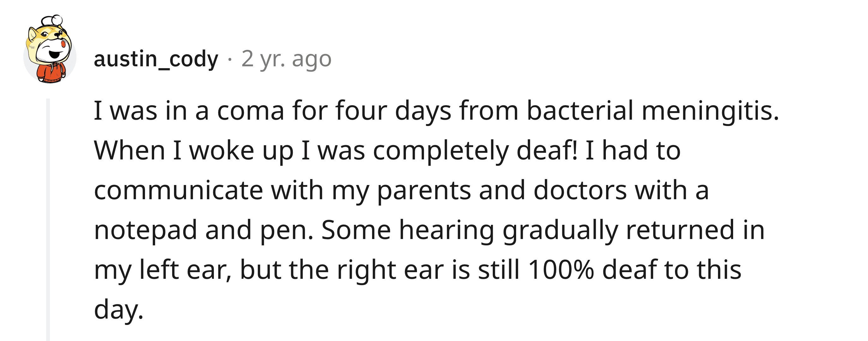The image size is (868, 341).
Task: Open the '2 yr. ago' timestamp permalink
Action: (286, 59)
